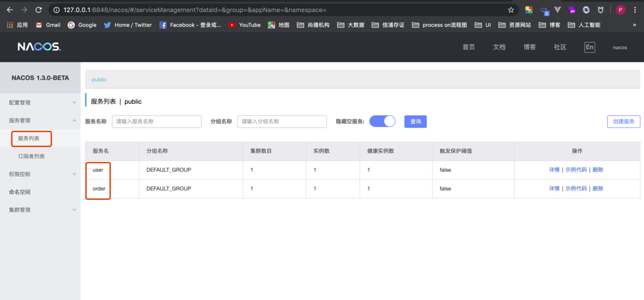The image size is (644, 300).
Task: Open 示例代码 for the user service
Action: point(576,170)
